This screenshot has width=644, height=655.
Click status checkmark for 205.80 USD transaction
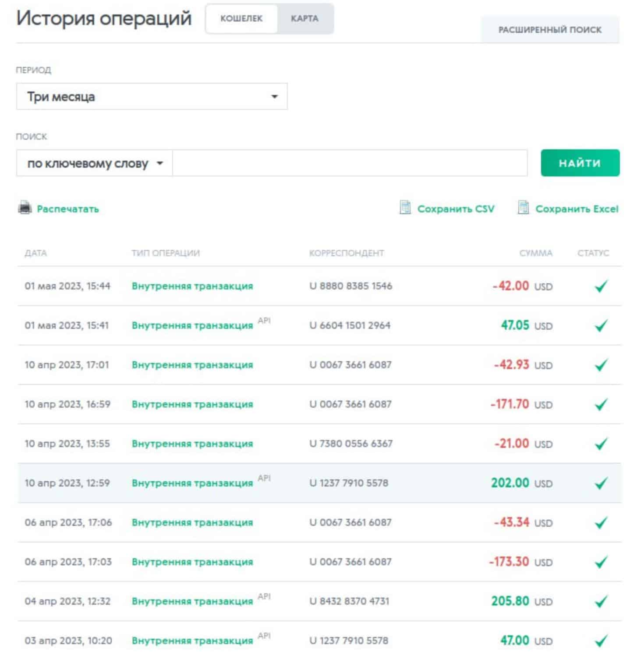[601, 602]
